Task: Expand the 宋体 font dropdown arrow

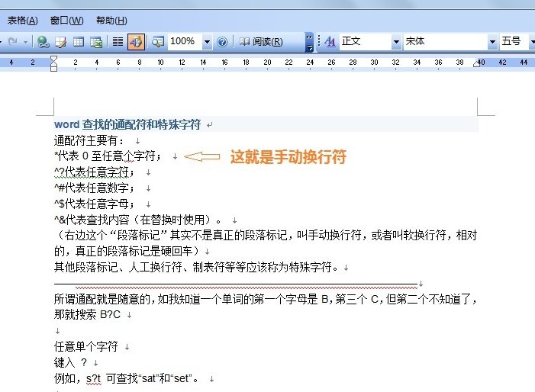Action: pyautogui.click(x=492, y=42)
